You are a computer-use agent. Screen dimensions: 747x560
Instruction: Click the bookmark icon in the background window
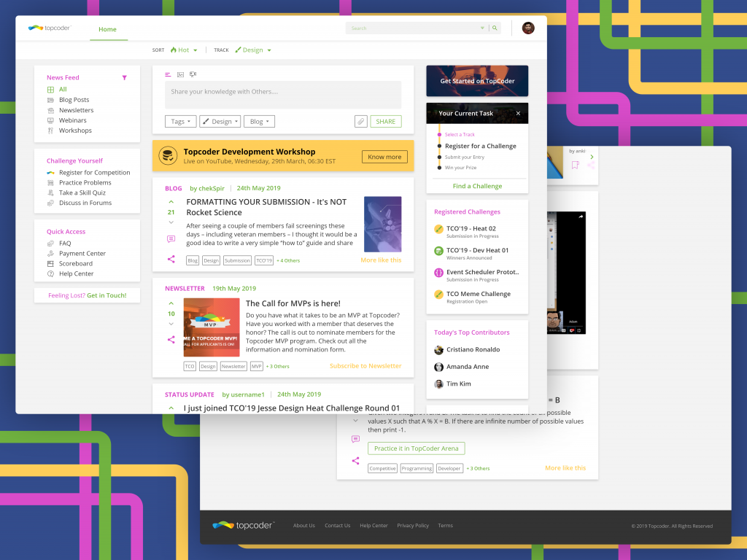(575, 166)
